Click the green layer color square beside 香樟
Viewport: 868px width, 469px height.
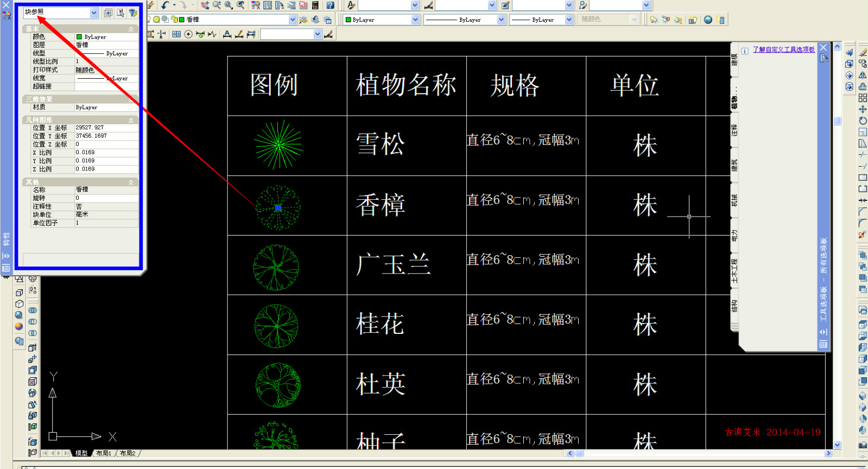(182, 20)
